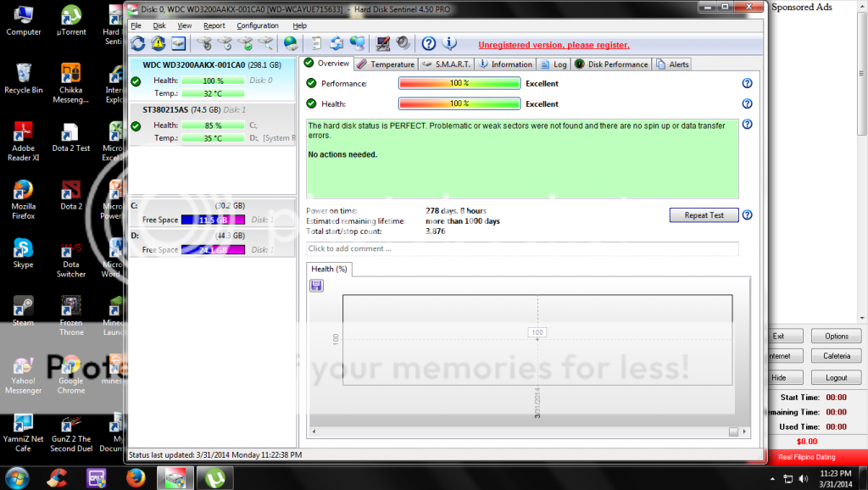
Task: Click the globe icon in toolbar
Action: pyautogui.click(x=291, y=43)
